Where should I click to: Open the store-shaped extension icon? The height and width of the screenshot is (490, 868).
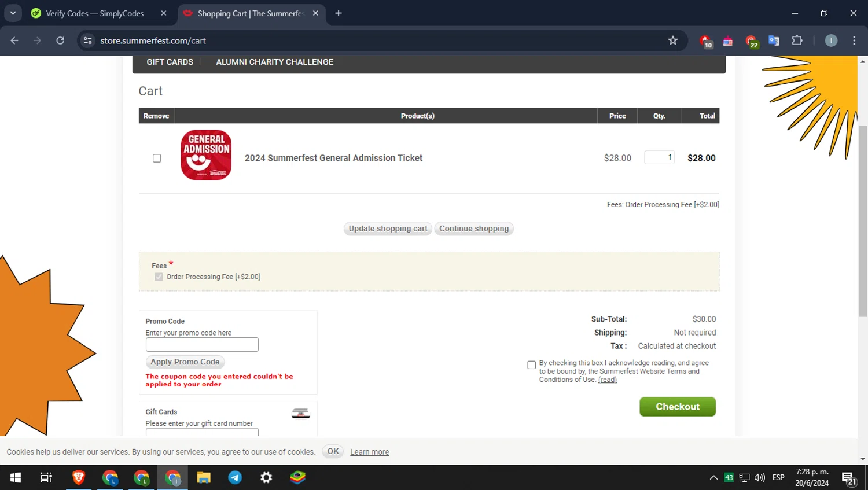(728, 40)
